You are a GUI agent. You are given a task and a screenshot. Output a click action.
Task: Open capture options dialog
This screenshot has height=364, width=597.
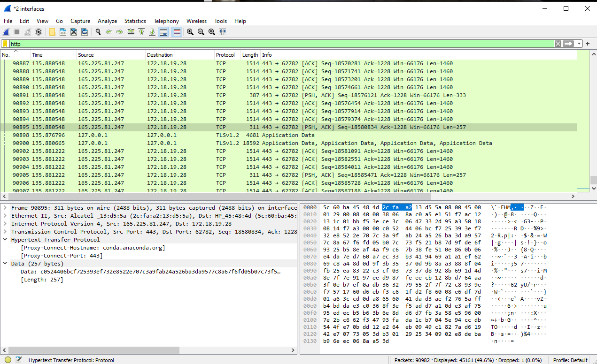pyautogui.click(x=39, y=31)
